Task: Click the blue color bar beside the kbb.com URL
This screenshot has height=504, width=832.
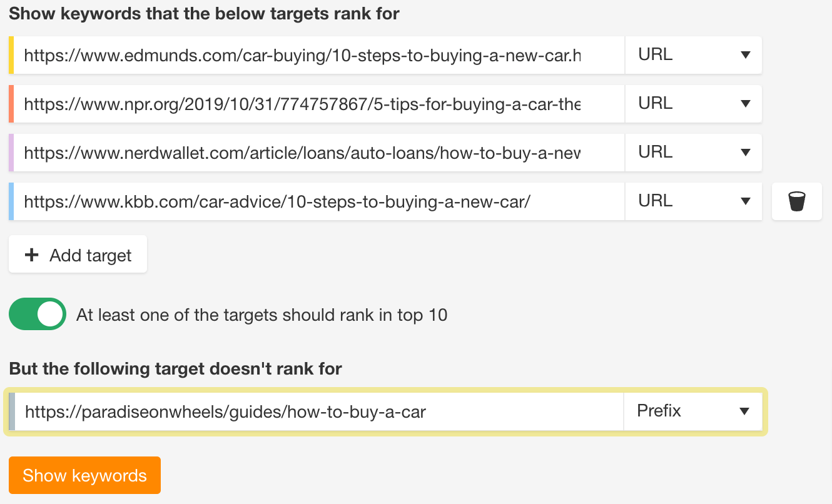Action: click(11, 201)
